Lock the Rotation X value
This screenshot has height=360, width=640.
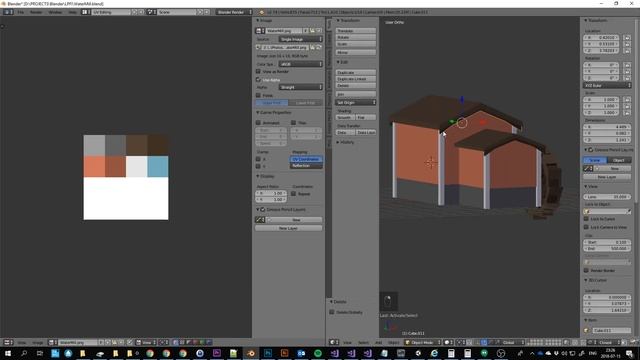click(x=627, y=65)
